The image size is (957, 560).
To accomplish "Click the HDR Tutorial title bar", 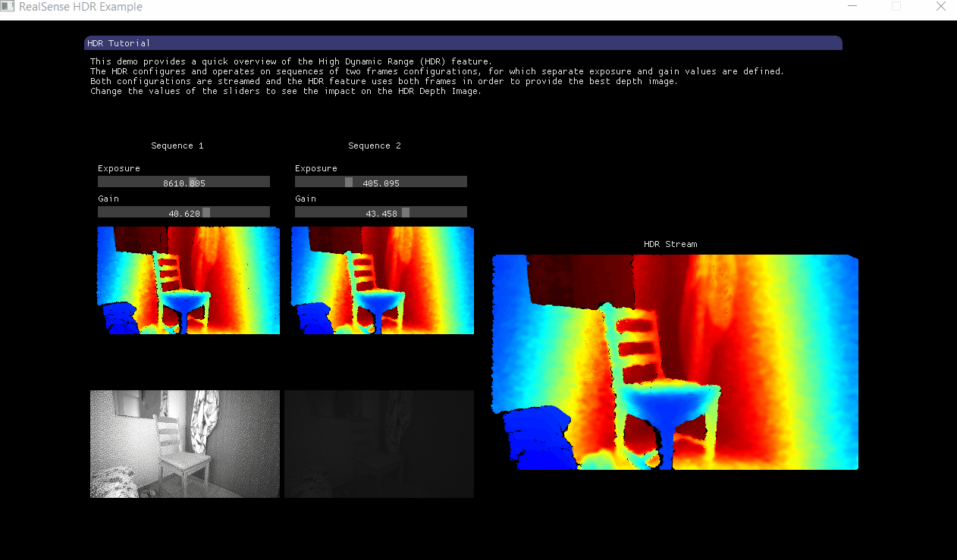I will point(463,43).
